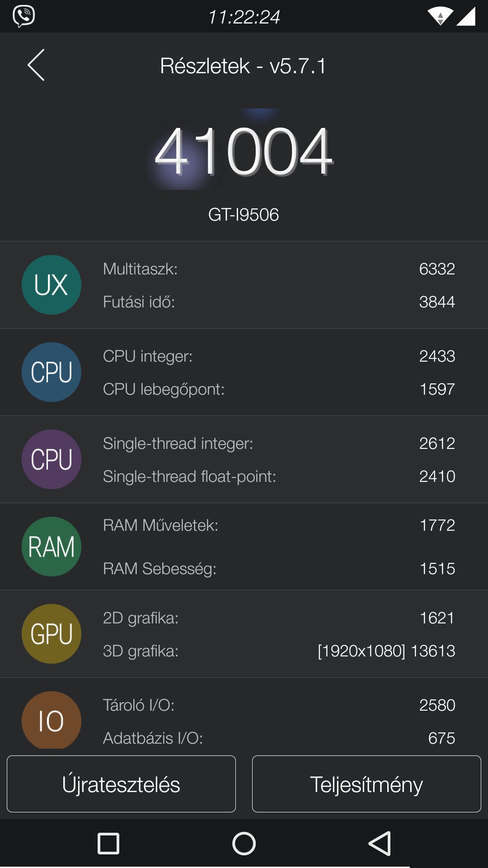The width and height of the screenshot is (488, 868).
Task: Select the teal UX category icon
Action: point(52,285)
